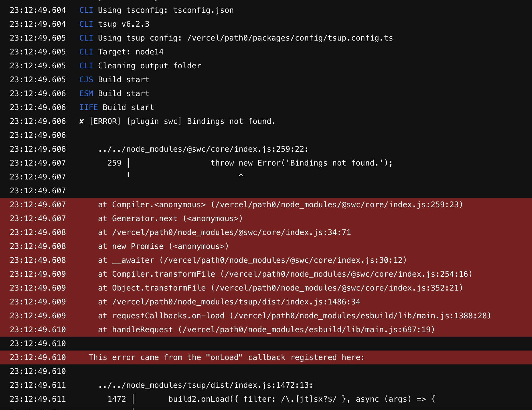The width and height of the screenshot is (532, 410).
Task: Click the IIFE label on its Build start line
Action: (x=89, y=107)
